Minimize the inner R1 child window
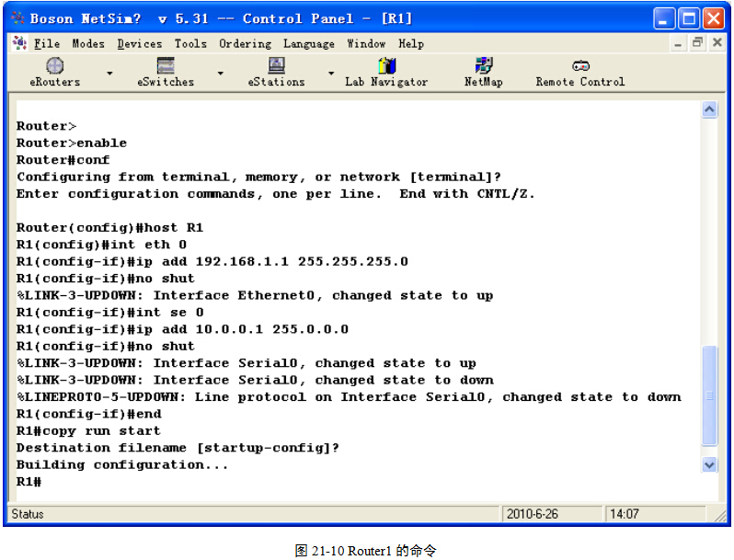Viewport: 734px width, 560px height. pyautogui.click(x=677, y=43)
